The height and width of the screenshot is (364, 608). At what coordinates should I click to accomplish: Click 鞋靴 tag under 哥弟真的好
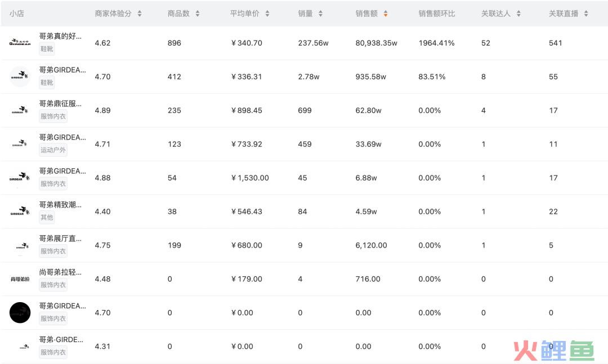(47, 49)
